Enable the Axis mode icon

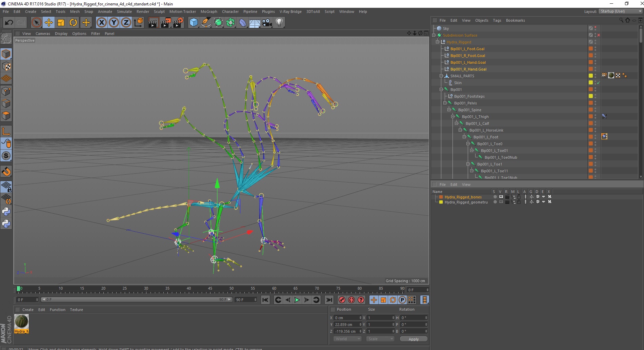(x=6, y=131)
